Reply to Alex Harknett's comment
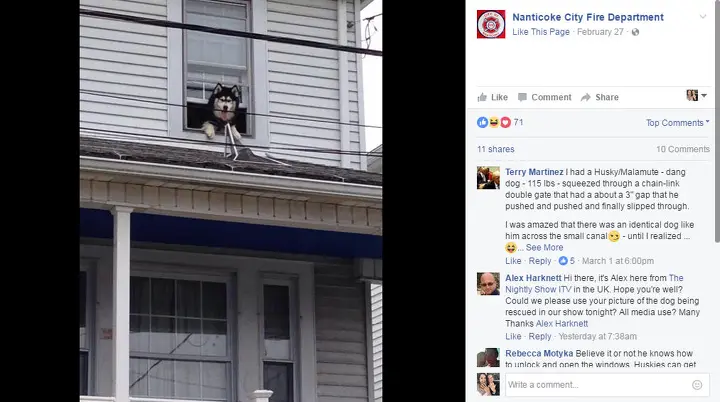This screenshot has width=720, height=402. [x=540, y=336]
